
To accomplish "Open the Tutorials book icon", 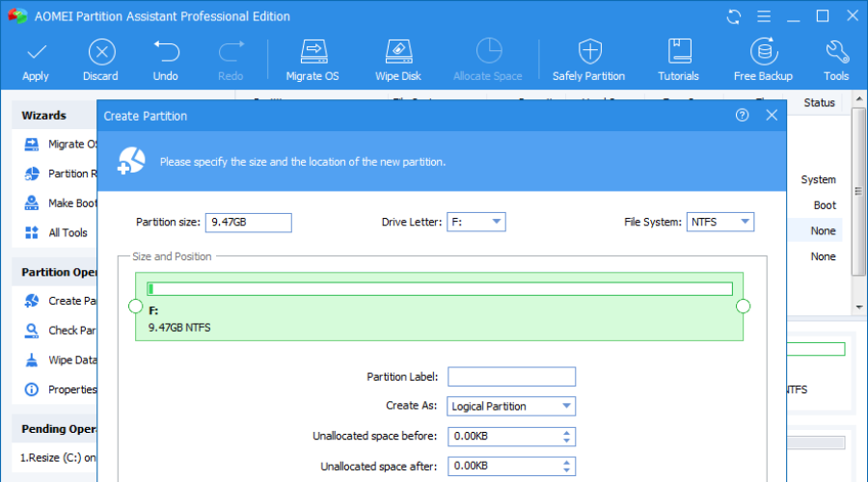I will click(x=679, y=51).
